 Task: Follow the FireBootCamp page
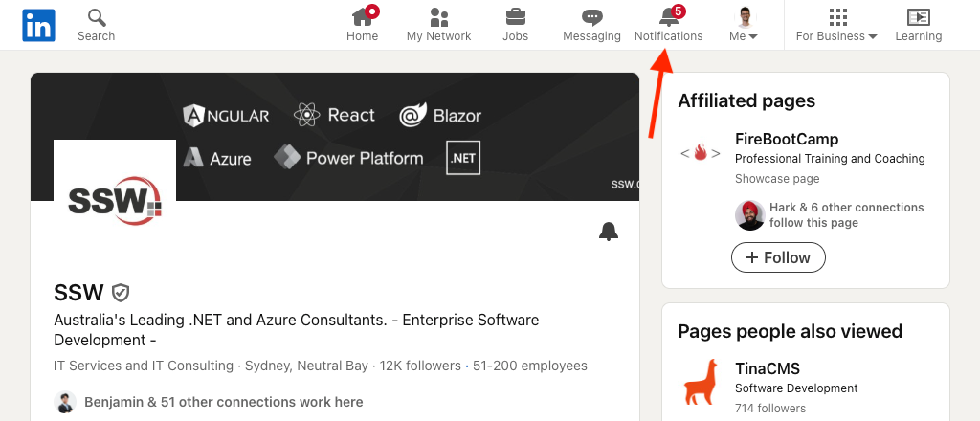pyautogui.click(x=778, y=257)
